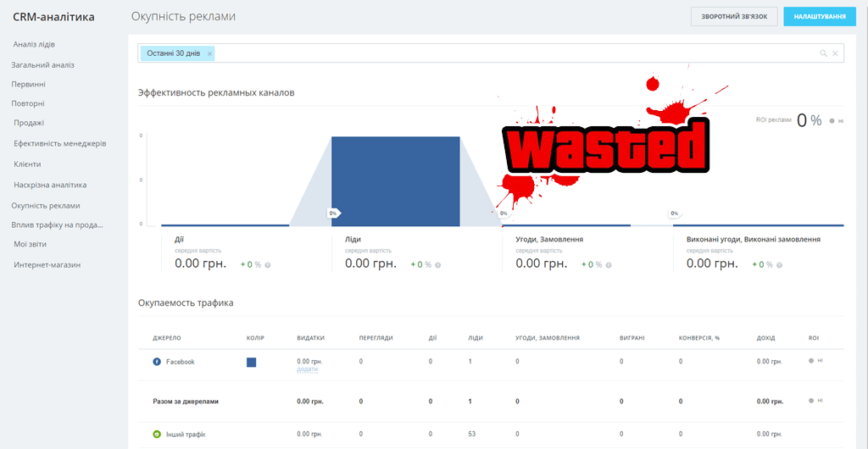Viewport: 868px width, 449px height.
Task: Sort table by 'Ліди' column header
Action: tap(475, 338)
